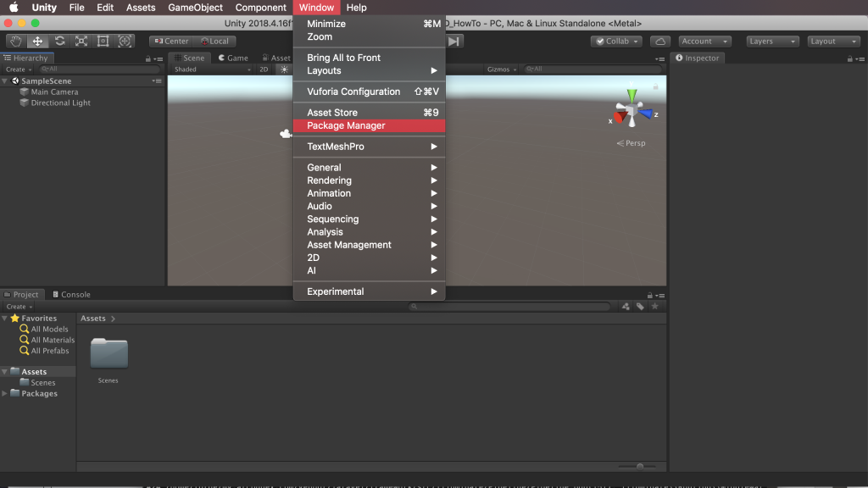
Task: Open the Scenes folder thumbnail
Action: tap(108, 354)
